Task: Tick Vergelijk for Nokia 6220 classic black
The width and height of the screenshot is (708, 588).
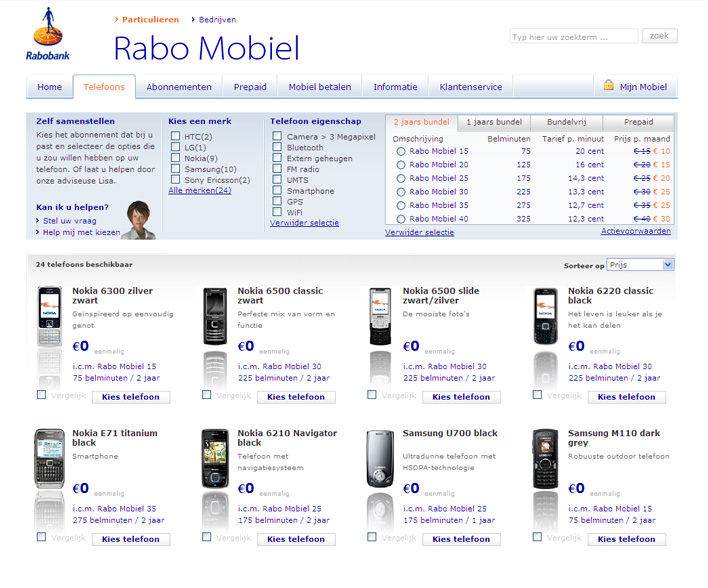Action: [x=537, y=395]
